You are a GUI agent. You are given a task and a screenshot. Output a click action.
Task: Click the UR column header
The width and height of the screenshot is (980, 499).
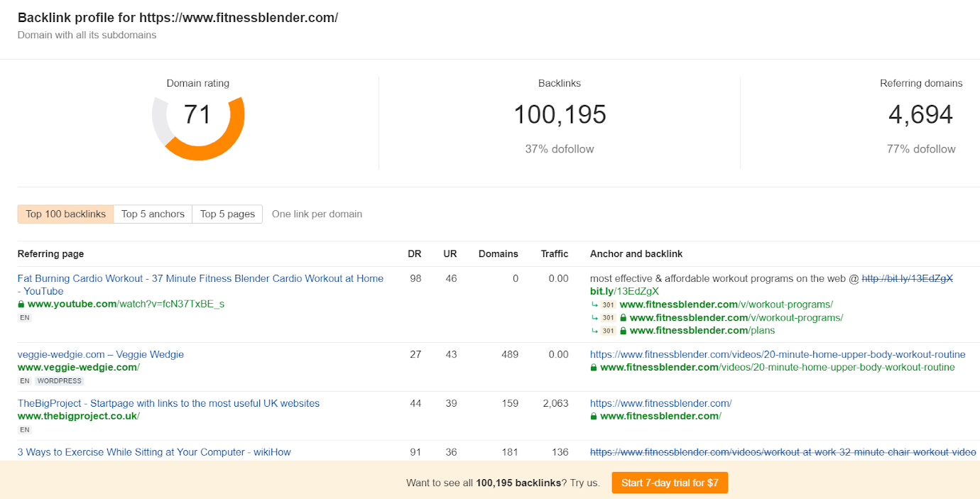click(450, 253)
